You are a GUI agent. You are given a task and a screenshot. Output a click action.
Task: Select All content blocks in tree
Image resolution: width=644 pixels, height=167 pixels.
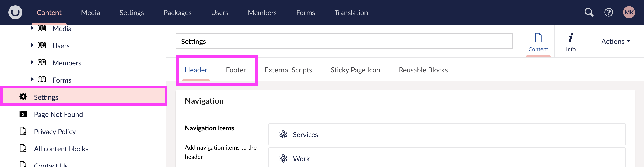click(61, 149)
